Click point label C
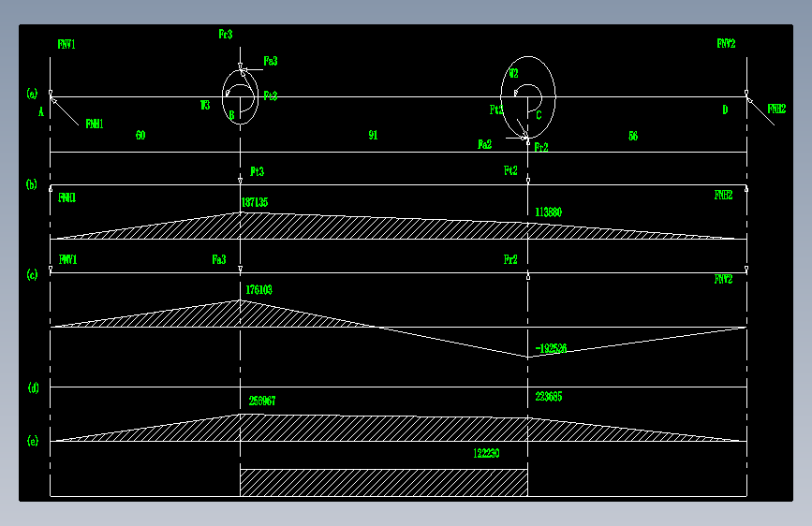812x526 pixels. coord(539,115)
